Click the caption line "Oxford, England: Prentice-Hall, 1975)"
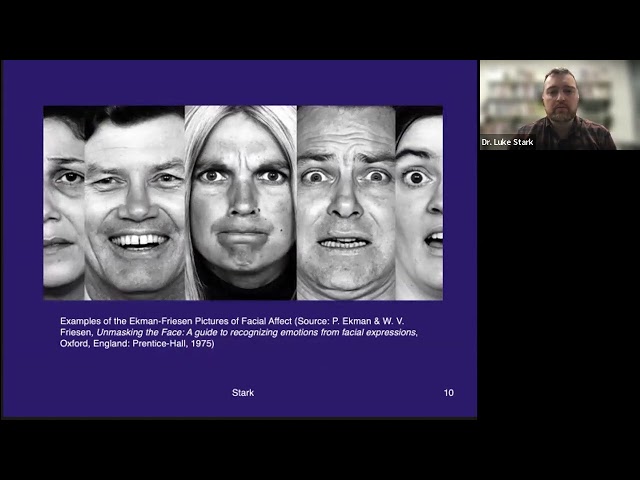Image resolution: width=640 pixels, height=480 pixels. (x=137, y=344)
